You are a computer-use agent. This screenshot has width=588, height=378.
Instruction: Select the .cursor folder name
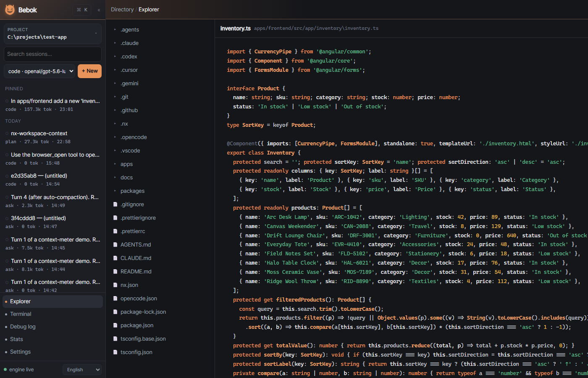click(x=129, y=70)
